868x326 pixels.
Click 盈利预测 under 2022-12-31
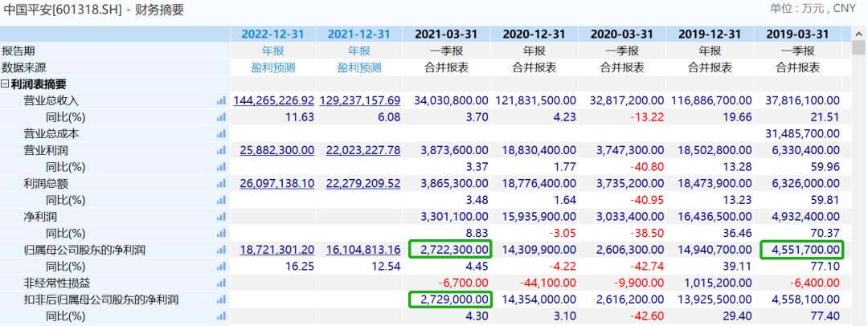(273, 68)
